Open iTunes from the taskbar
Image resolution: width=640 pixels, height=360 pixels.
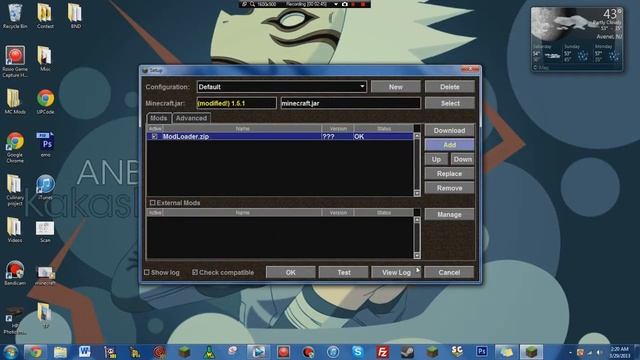(x=333, y=352)
